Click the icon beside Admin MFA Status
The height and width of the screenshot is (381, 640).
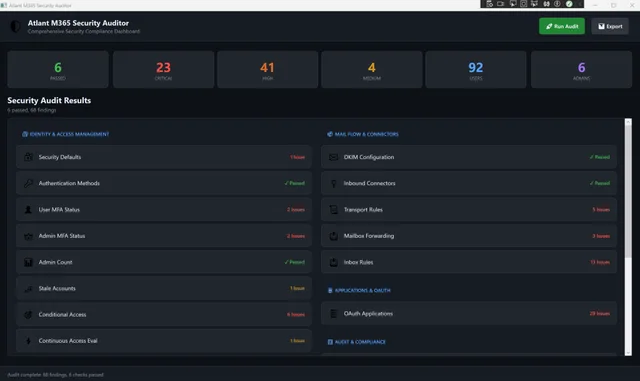coord(28,236)
